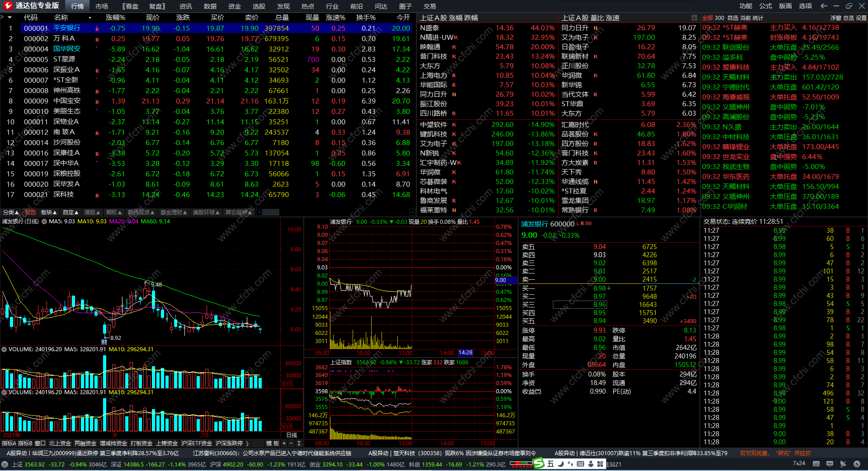Toggle 看盘 watch mode
The height and width of the screenshot is (471, 868).
pos(131,6)
